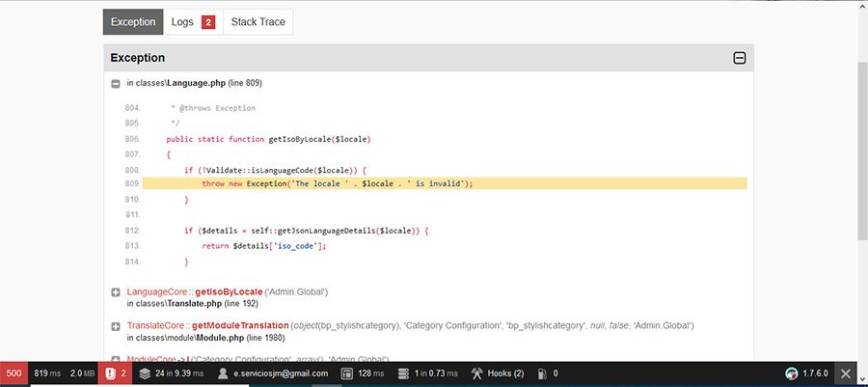This screenshot has height=387, width=868.
Task: Click the 500 status code badge
Action: [14, 373]
